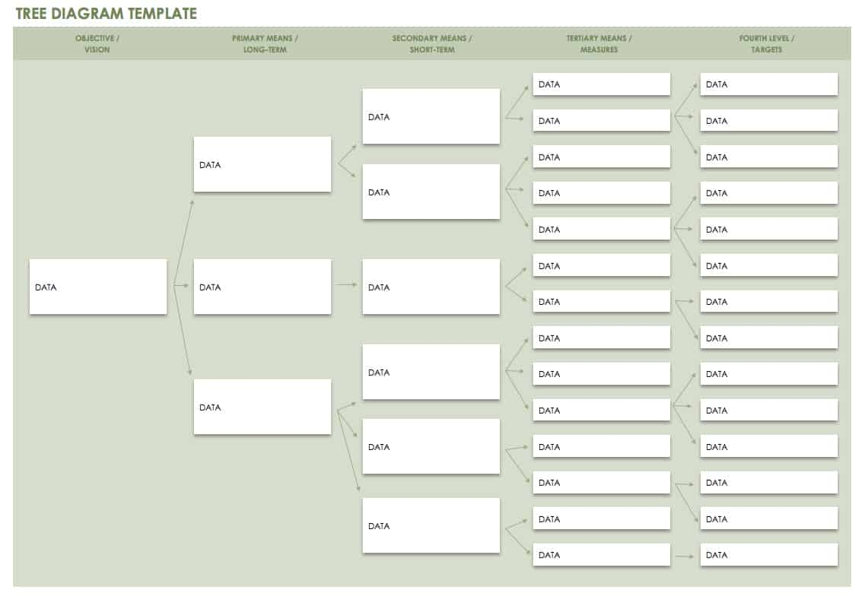
Task: Click the topmost Primary Means DATA box
Action: [x=262, y=164]
